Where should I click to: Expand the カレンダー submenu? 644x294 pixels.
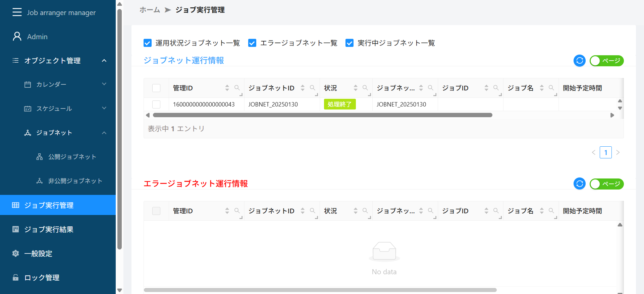(104, 84)
